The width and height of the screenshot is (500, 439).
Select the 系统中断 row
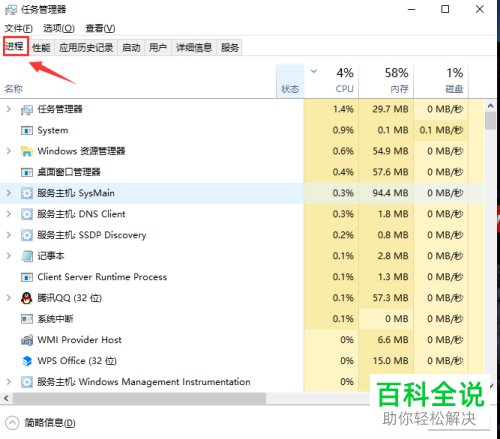pos(242,319)
